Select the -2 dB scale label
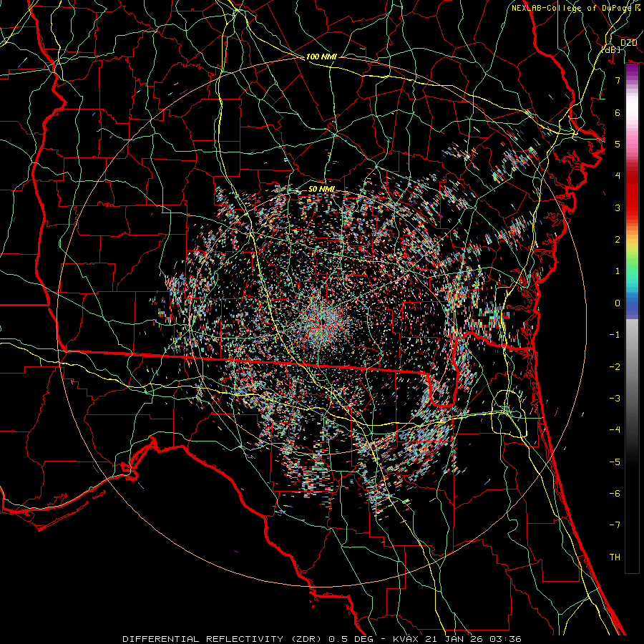The image size is (644, 644). (x=615, y=367)
